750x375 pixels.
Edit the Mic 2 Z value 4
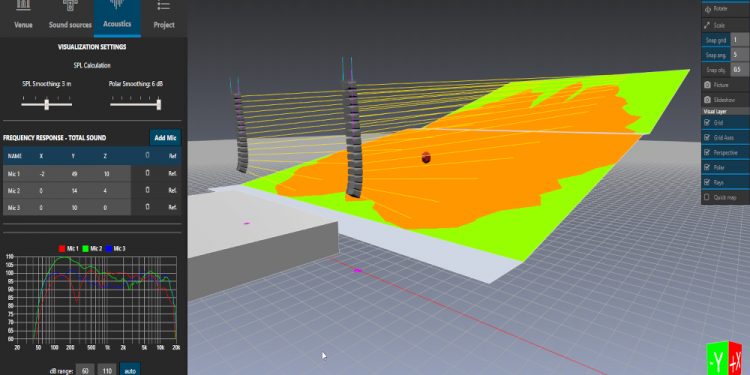(106, 190)
